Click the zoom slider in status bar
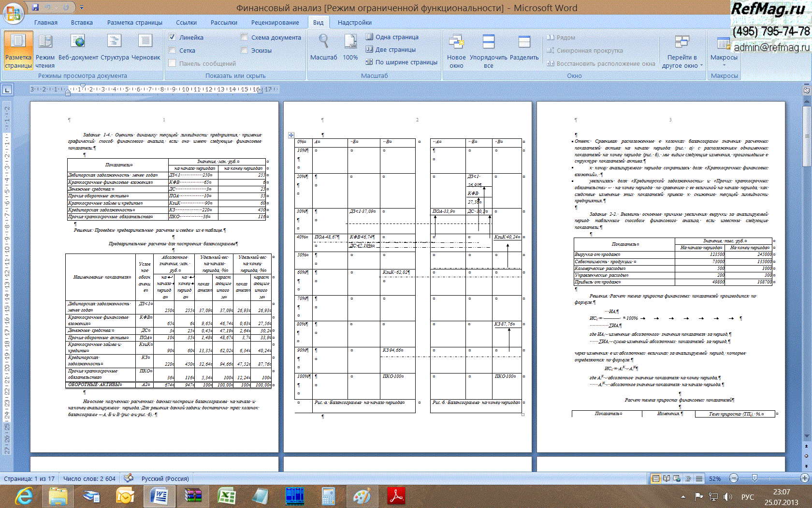 (x=754, y=478)
